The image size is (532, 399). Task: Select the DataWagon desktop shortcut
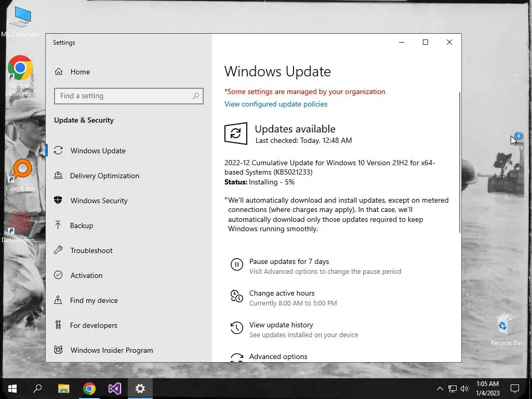[20, 228]
